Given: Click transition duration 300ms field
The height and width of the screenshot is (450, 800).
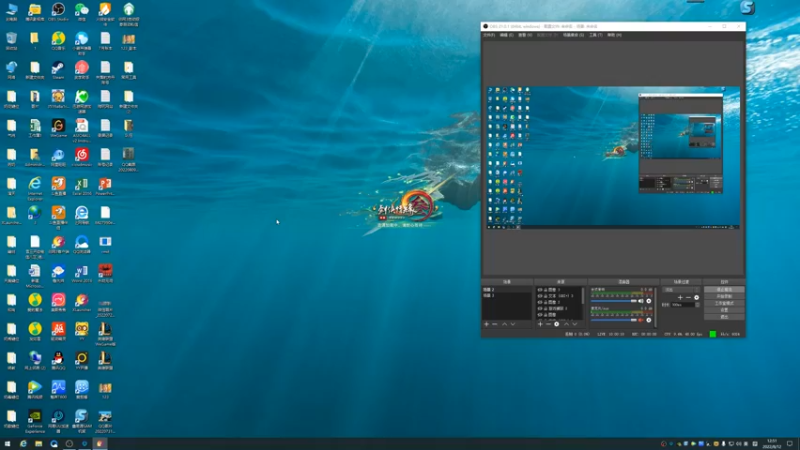Looking at the screenshot, I should click(683, 305).
